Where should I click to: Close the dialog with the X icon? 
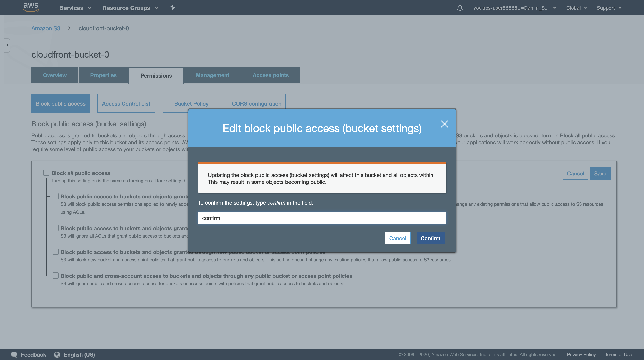pyautogui.click(x=444, y=124)
